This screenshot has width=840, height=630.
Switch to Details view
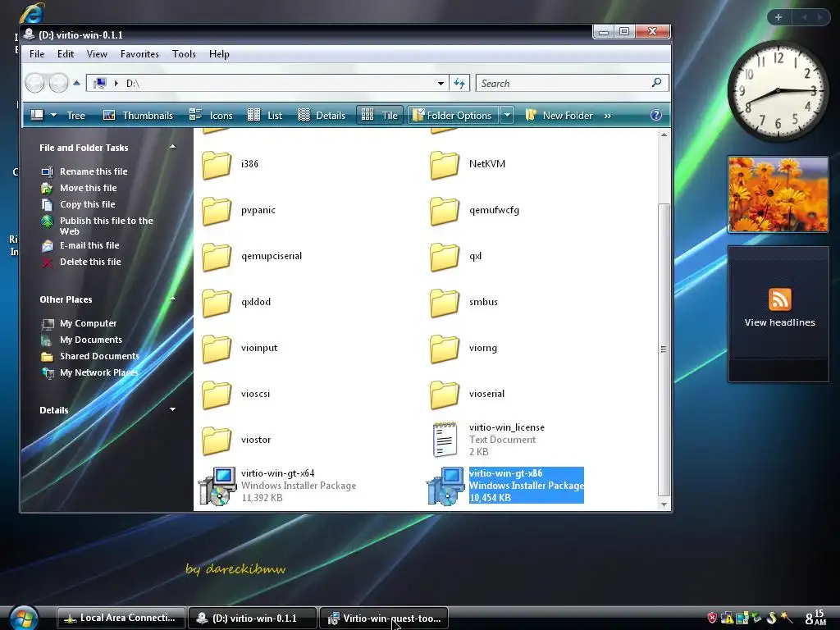click(322, 115)
